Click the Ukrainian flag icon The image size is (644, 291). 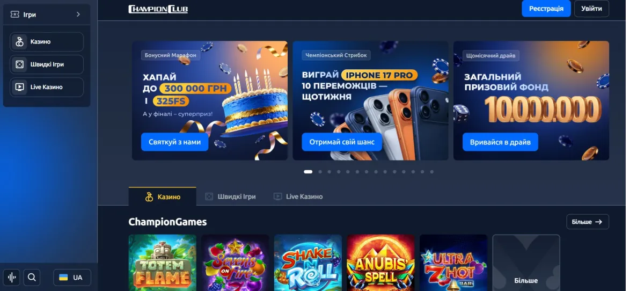[63, 278]
